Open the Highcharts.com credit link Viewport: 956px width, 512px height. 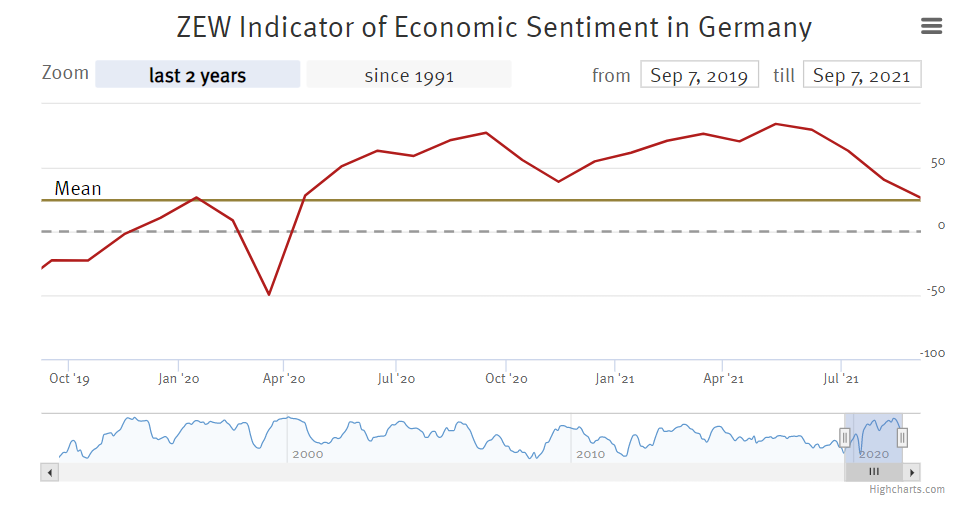coord(906,490)
